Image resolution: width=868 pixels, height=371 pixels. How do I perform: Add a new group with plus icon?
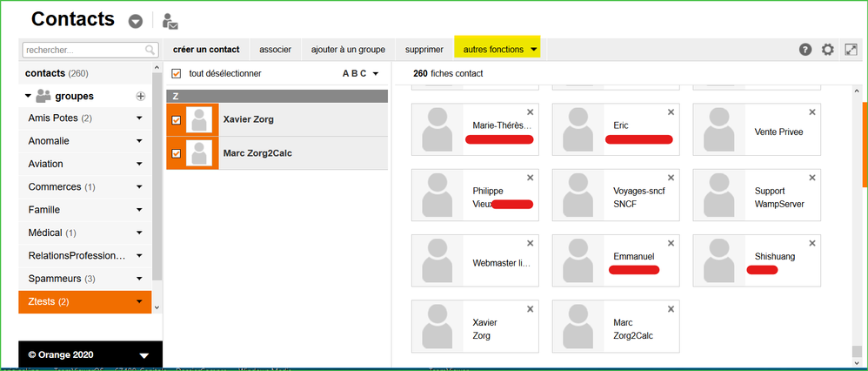(141, 96)
